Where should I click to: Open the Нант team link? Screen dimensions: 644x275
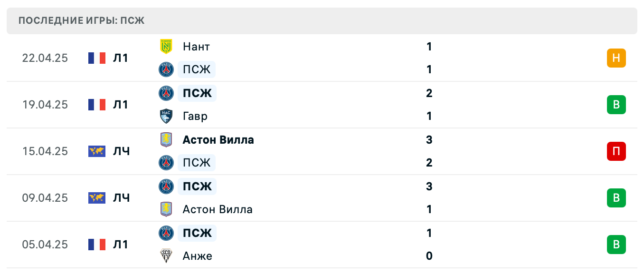(x=196, y=47)
